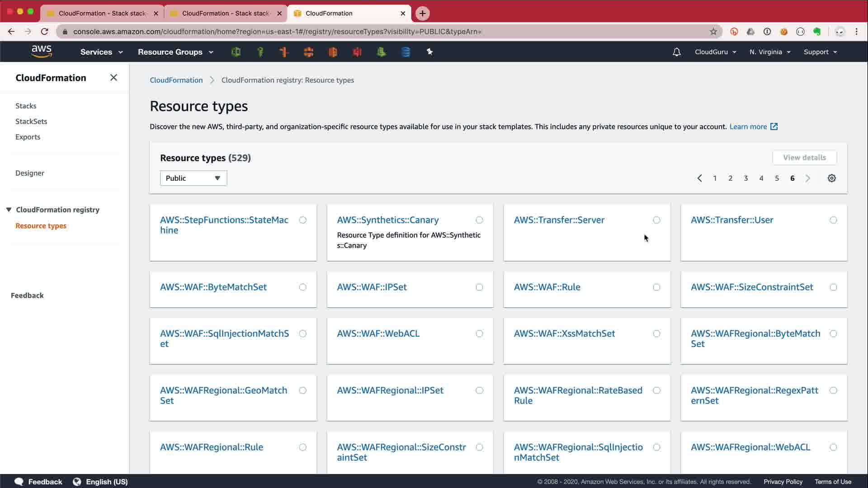
Task: Click the pushpin shortcut icon in navbar
Action: (x=429, y=52)
